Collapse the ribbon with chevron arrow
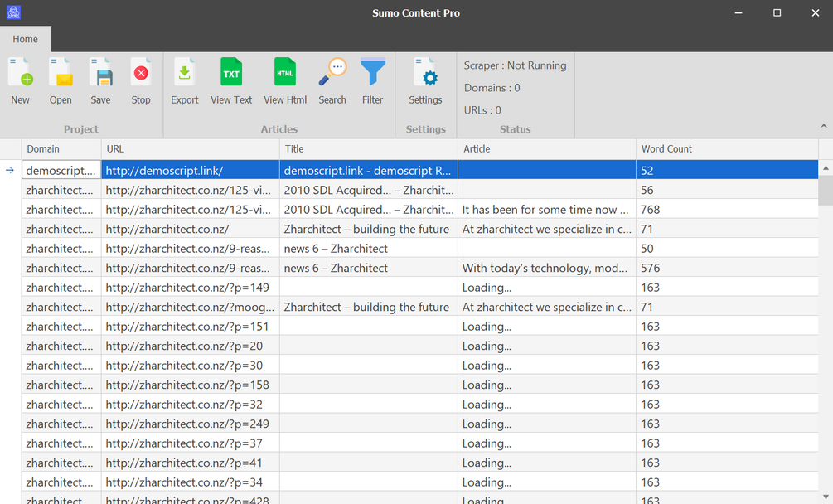This screenshot has height=504, width=833. 823,126
